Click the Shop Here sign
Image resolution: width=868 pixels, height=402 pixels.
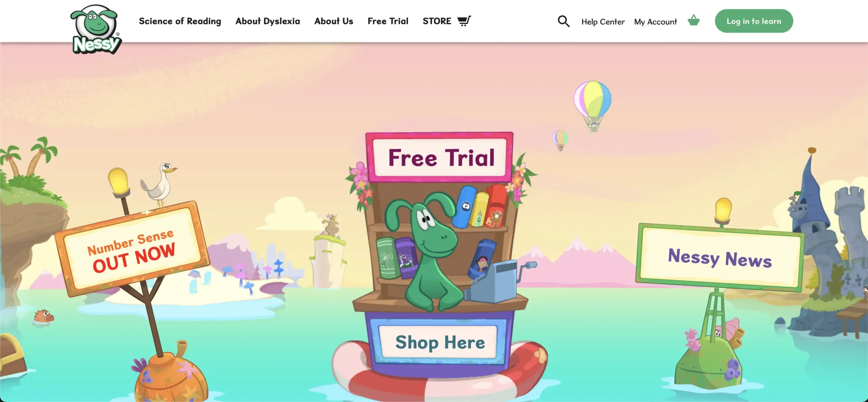coord(440,342)
